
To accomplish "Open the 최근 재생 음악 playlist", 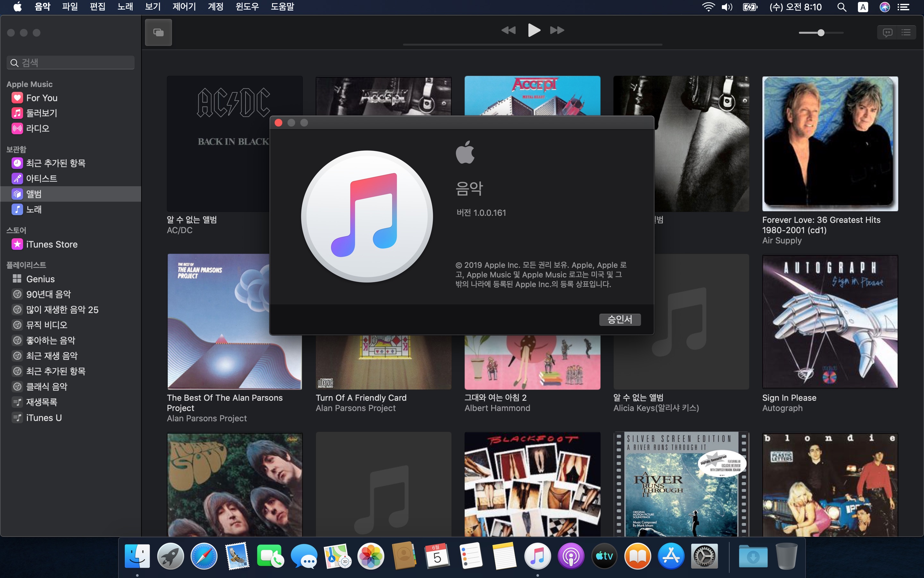I will click(x=71, y=356).
